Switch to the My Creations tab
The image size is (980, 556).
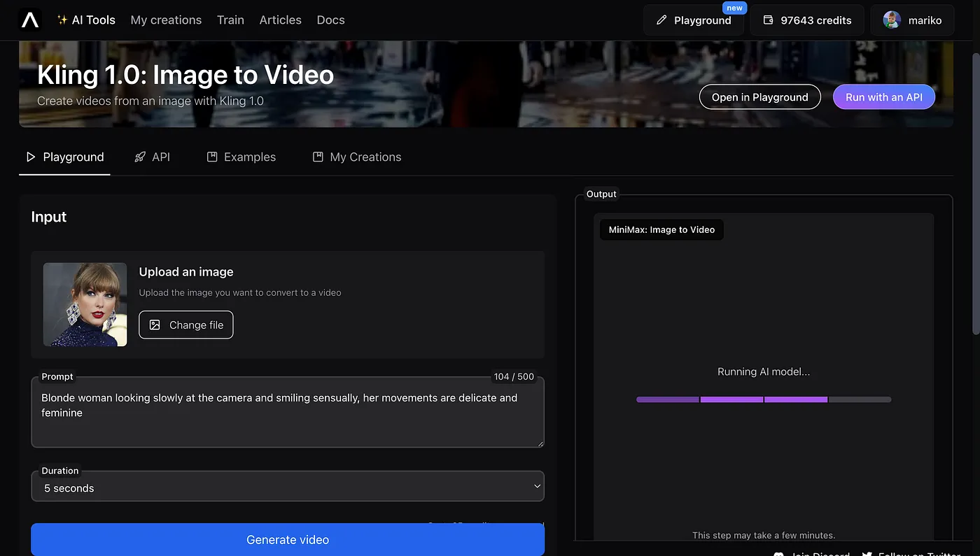click(x=357, y=157)
